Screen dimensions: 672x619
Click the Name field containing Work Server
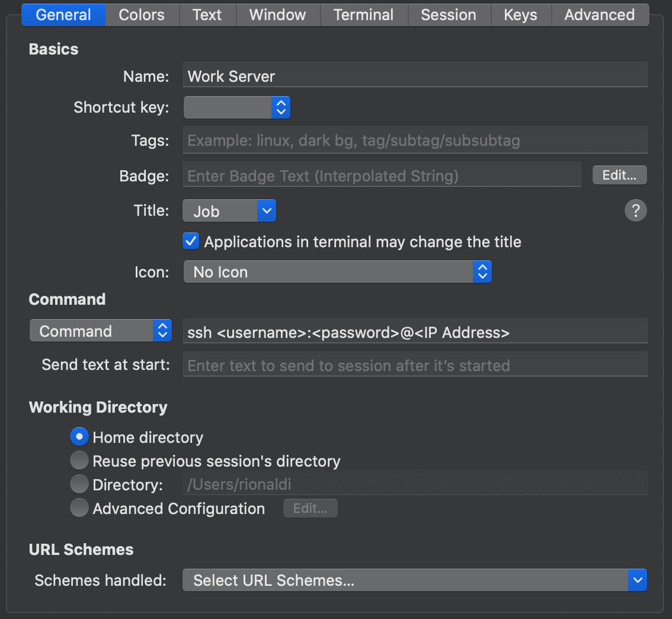point(415,76)
